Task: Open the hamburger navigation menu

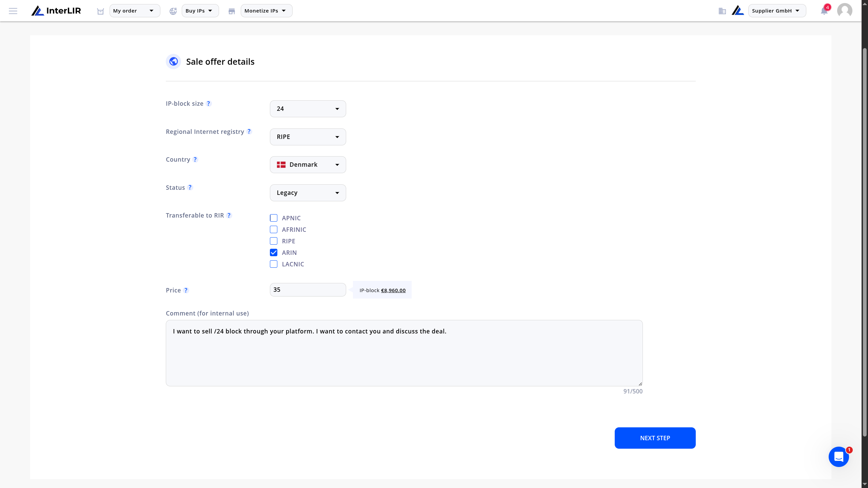Action: pyautogui.click(x=13, y=11)
